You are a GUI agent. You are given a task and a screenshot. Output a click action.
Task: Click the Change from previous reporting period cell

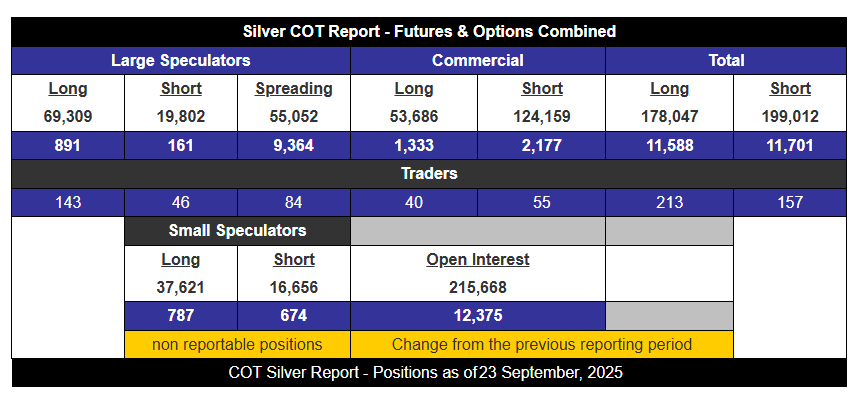click(542, 345)
